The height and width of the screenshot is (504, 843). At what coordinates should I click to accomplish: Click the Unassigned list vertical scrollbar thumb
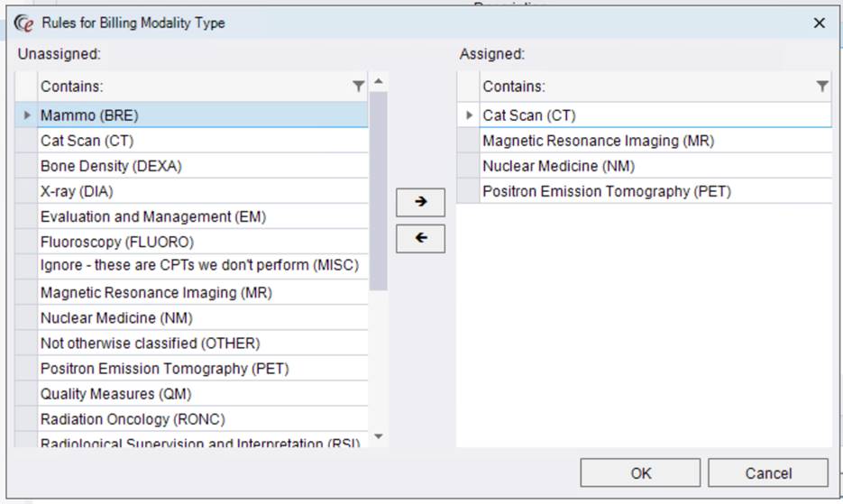pos(379,189)
